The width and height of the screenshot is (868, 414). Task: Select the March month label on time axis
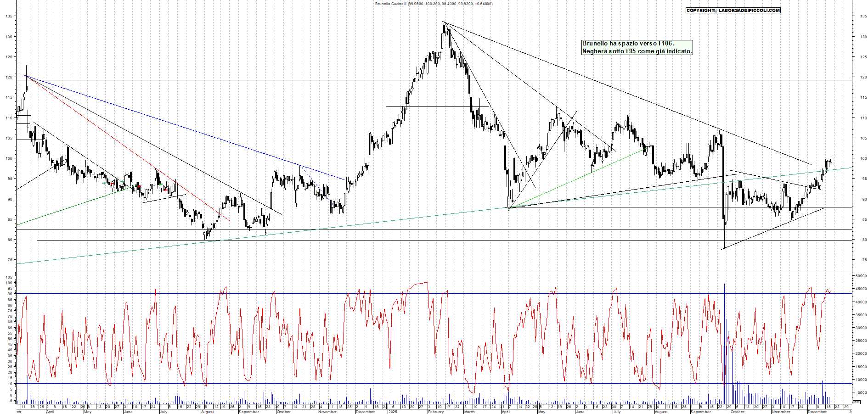pos(469,412)
